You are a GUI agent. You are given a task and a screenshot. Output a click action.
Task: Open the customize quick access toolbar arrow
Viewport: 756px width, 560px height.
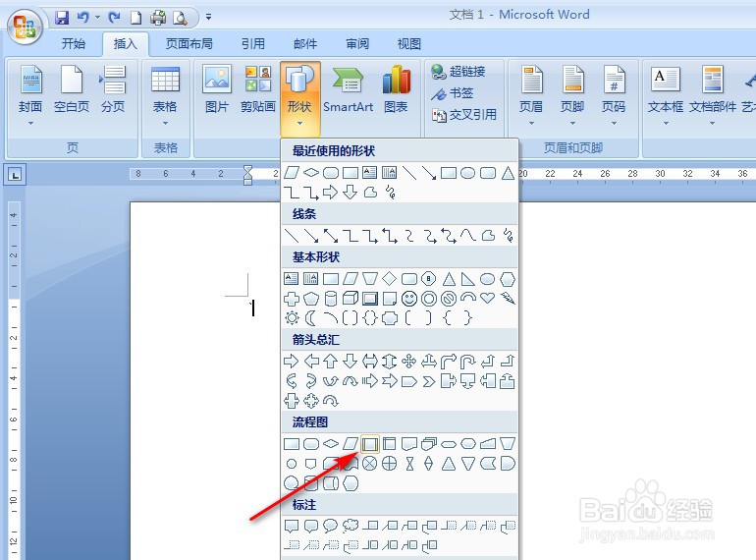208,17
